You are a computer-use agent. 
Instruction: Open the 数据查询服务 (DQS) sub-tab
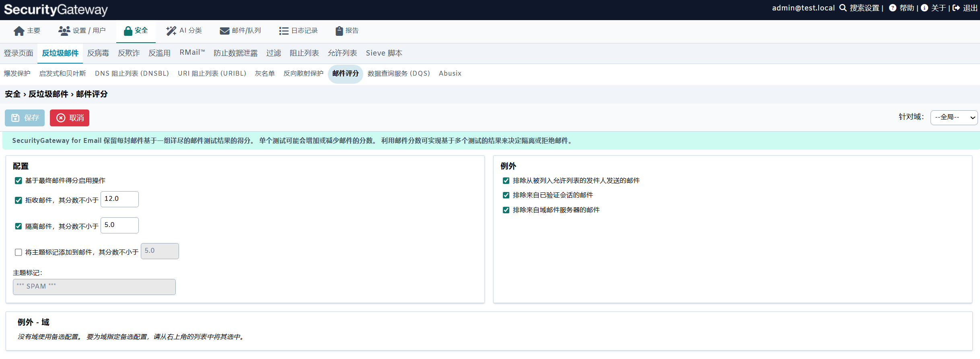point(399,74)
